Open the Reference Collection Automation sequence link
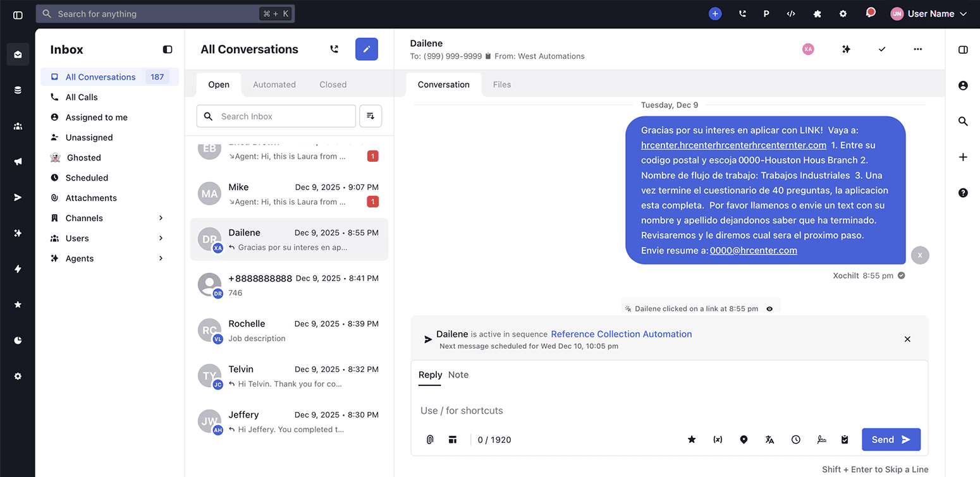The height and width of the screenshot is (477, 980). click(x=621, y=334)
